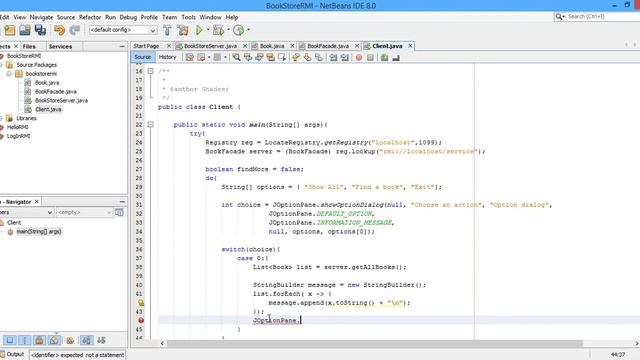
Task: Open Files panel tab
Action: click(29, 47)
